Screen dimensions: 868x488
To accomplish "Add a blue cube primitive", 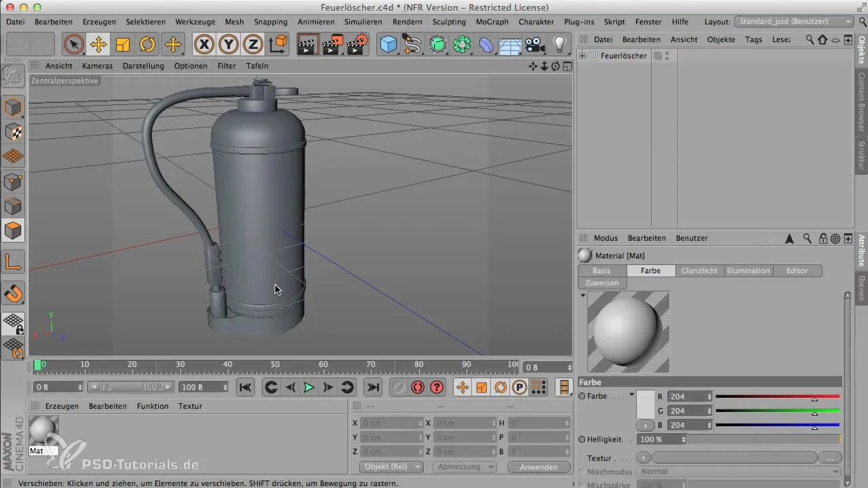I will (x=389, y=45).
